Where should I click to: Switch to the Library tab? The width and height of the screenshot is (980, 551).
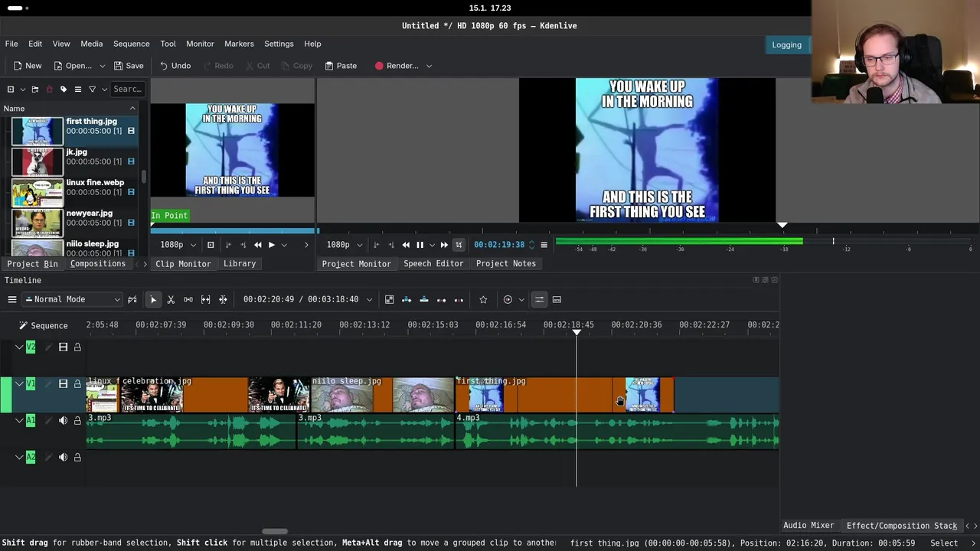coord(240,263)
